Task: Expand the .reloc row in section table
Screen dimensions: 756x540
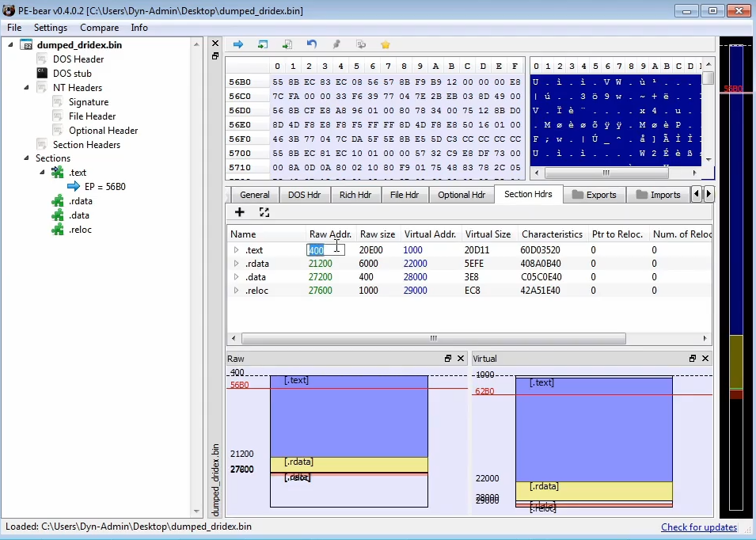Action: 236,291
